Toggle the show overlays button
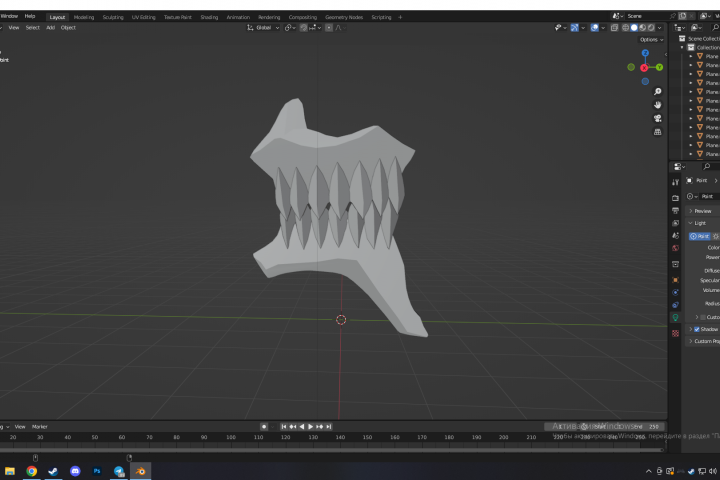Viewport: 720px width, 480px height. tap(595, 28)
